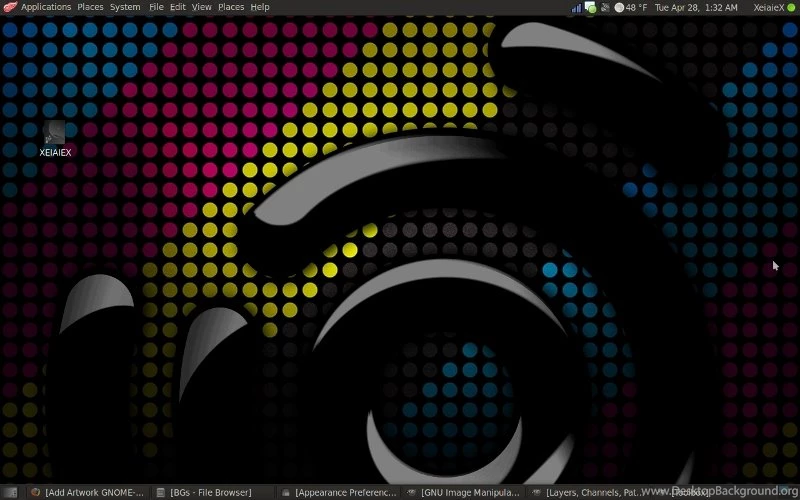Click the messaging status tray icon
The height and width of the screenshot is (500, 800).
[591, 7]
